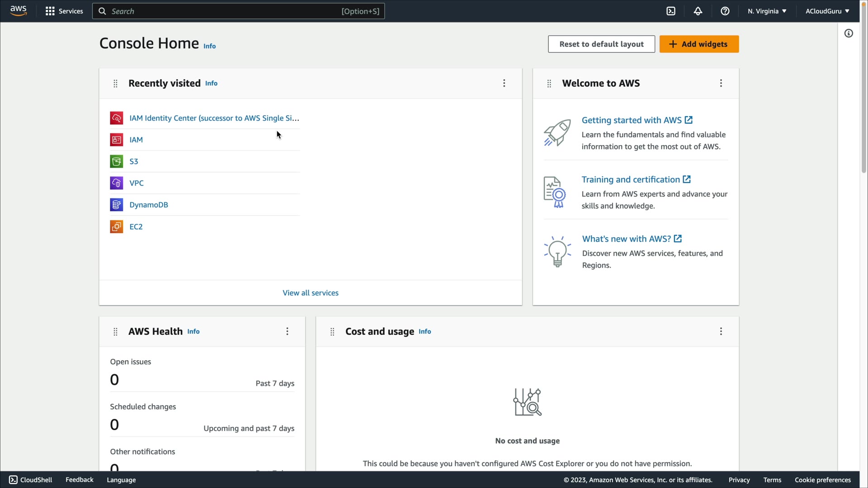Expand the N. Virginia region dropdown
This screenshot has width=868, height=488.
[x=767, y=11]
